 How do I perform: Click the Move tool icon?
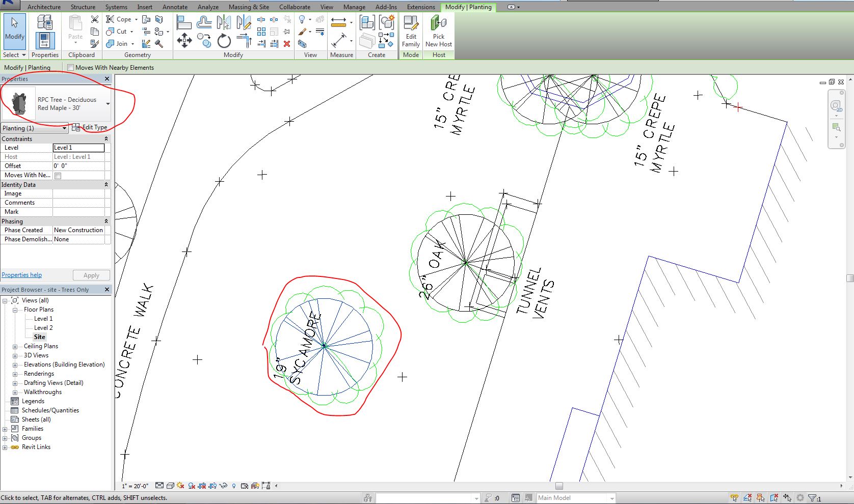point(184,41)
